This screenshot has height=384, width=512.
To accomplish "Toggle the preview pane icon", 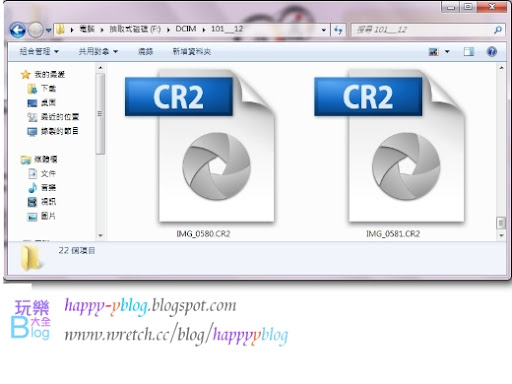I will (x=469, y=51).
